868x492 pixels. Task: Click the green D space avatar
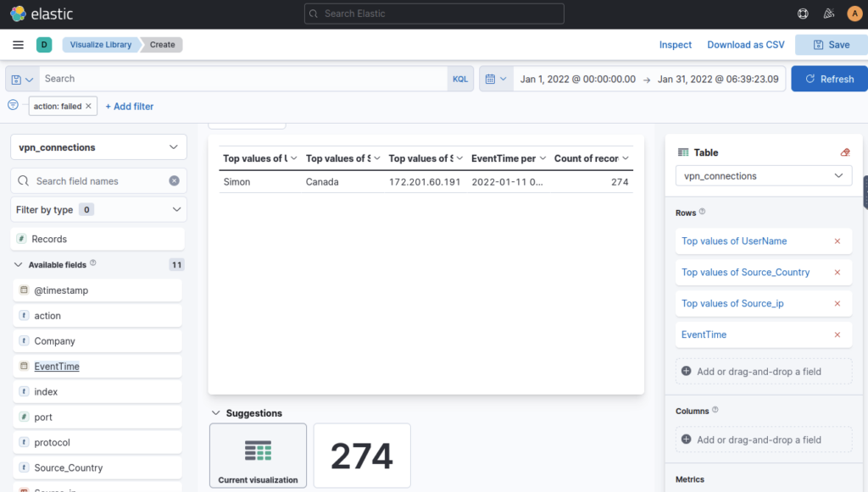pos(44,45)
